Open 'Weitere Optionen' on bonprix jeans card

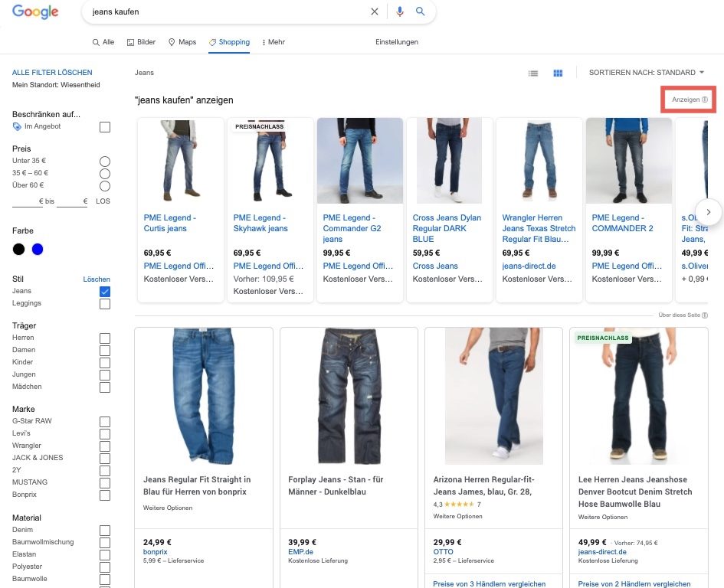tap(168, 508)
